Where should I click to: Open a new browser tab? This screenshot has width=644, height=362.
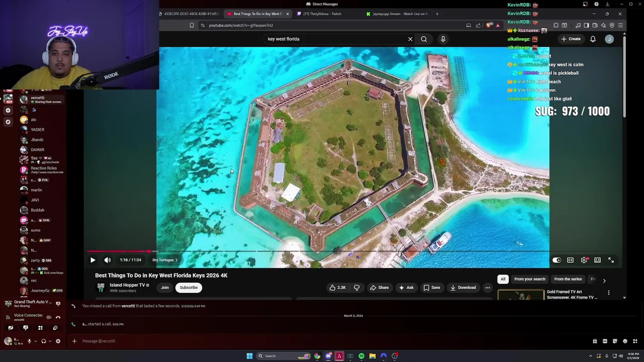(437, 14)
